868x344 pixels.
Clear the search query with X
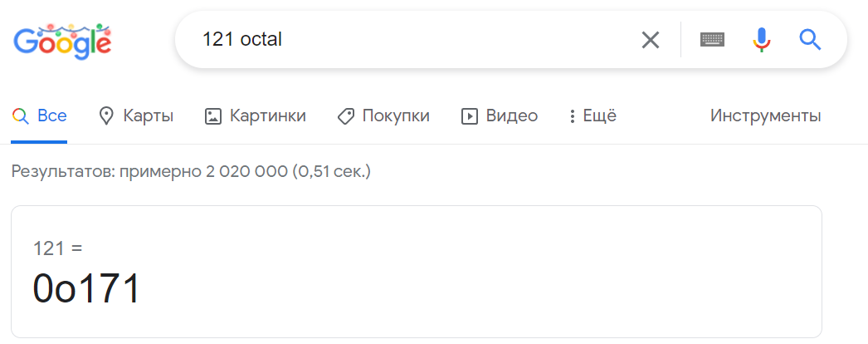pos(651,39)
